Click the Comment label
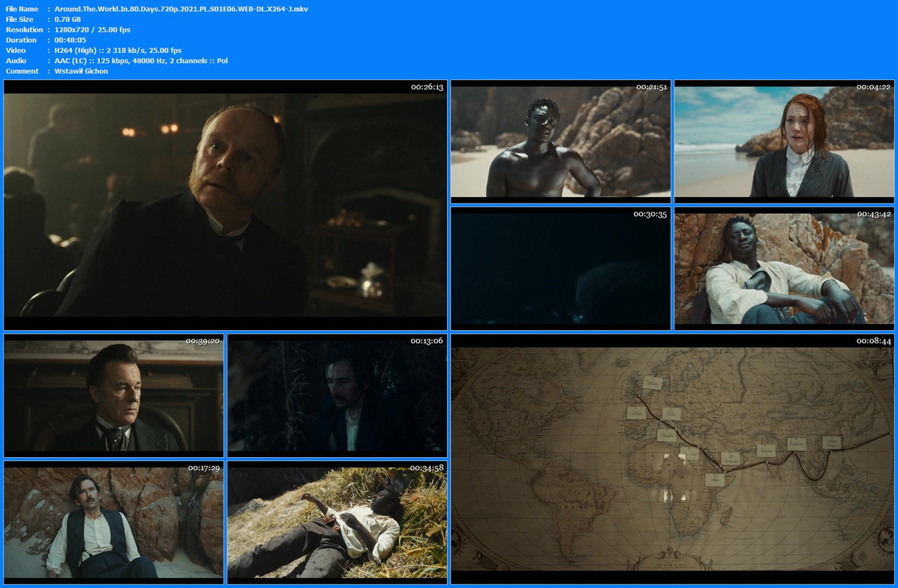The width and height of the screenshot is (898, 588). 22,71
